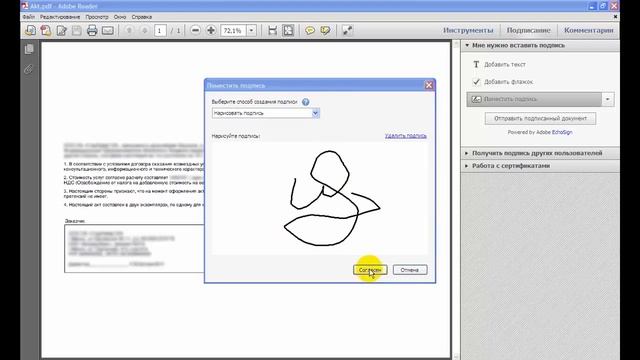
Task: Click the Print toolbar icon
Action: click(92, 30)
